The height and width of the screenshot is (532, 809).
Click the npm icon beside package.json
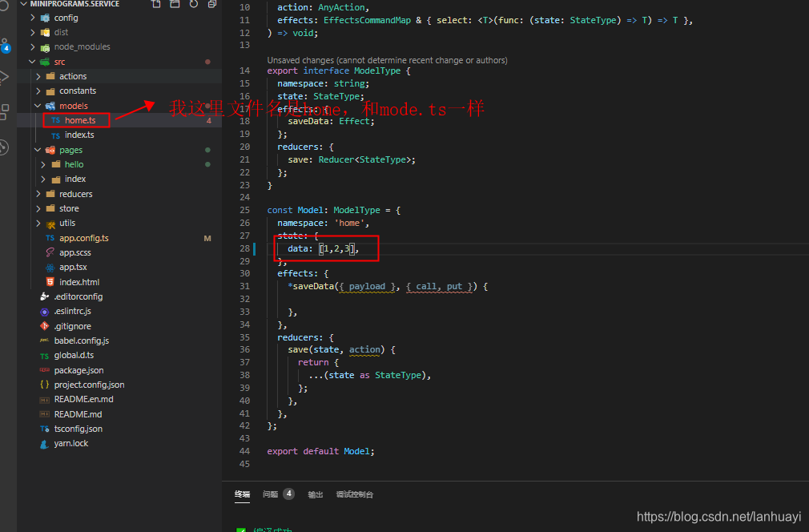click(44, 370)
